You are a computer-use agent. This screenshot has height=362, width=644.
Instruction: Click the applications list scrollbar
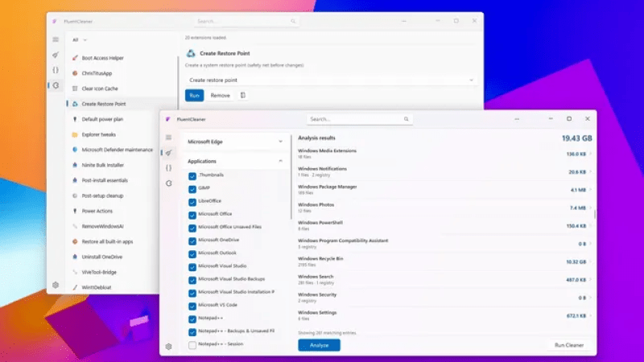coord(291,177)
